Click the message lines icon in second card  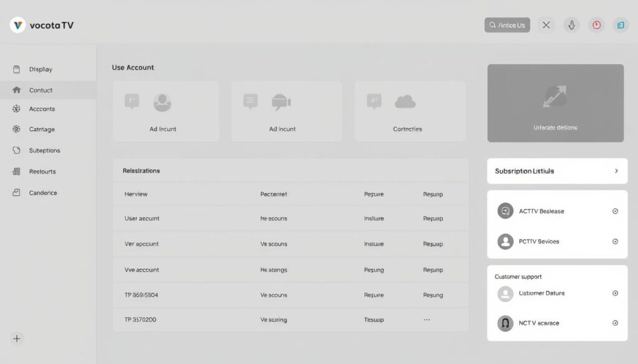[250, 101]
